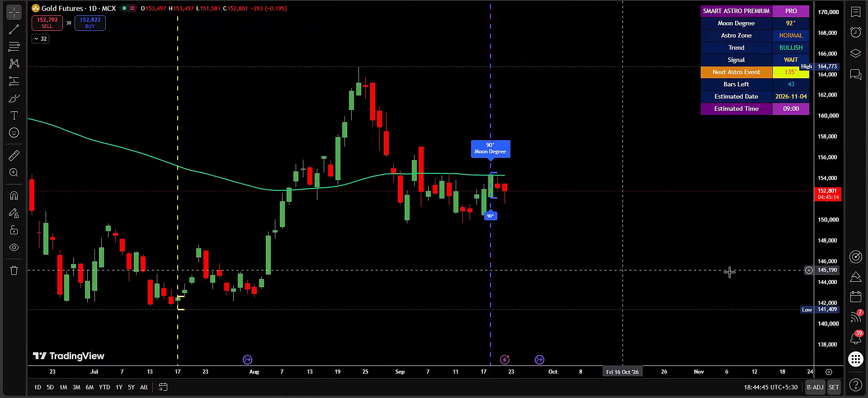Open the news feed with 7 badge

pos(855,317)
